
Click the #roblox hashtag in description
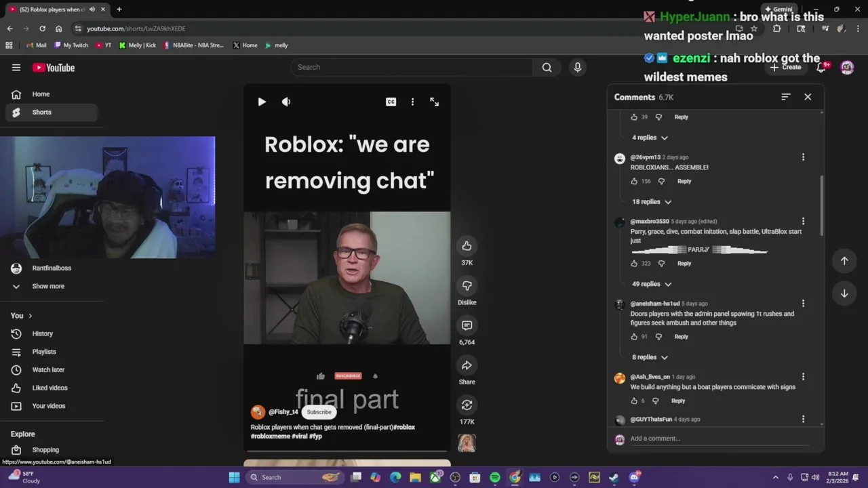pyautogui.click(x=404, y=427)
